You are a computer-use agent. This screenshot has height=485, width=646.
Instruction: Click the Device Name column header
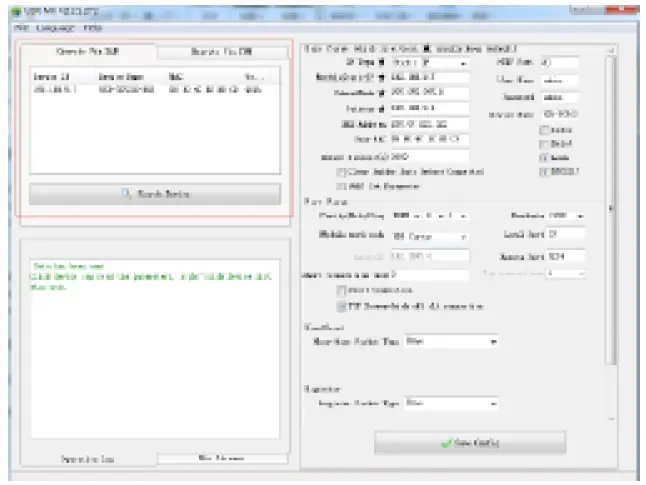click(x=131, y=77)
